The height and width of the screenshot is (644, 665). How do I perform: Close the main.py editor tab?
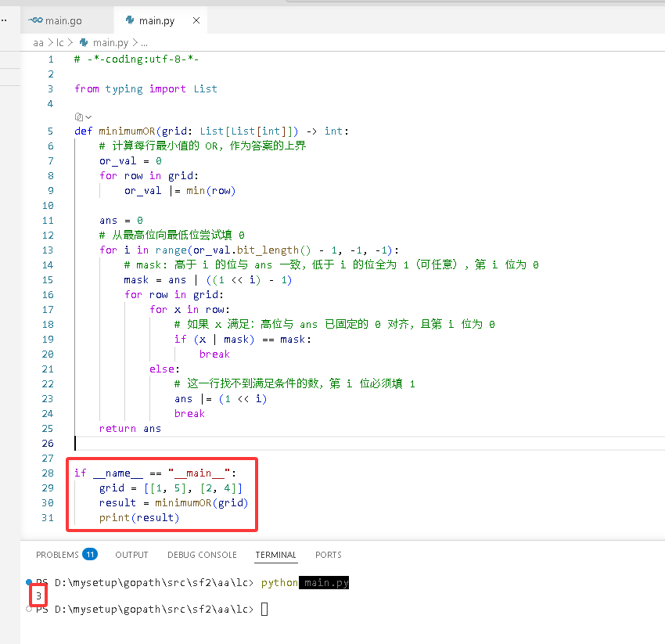click(196, 20)
